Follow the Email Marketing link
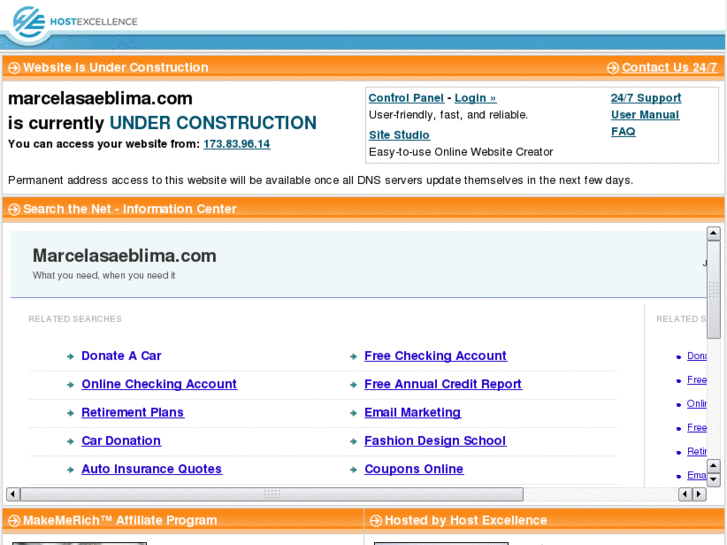 (412, 412)
